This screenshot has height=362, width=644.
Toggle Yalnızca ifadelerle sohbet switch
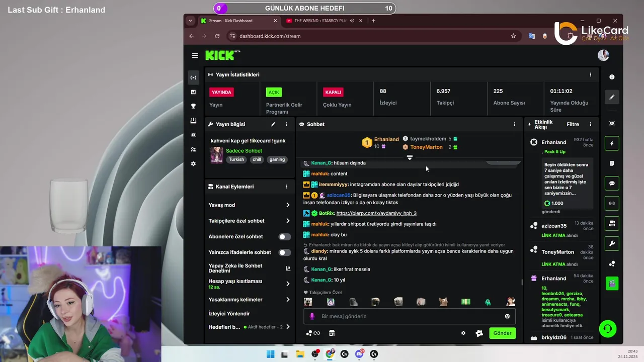tap(285, 252)
